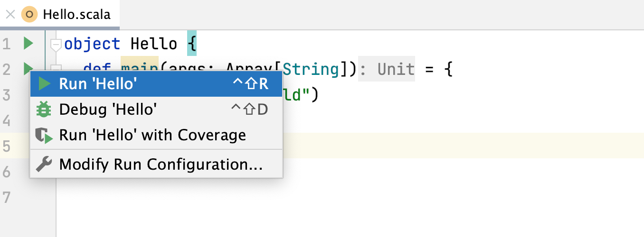Click the wrench icon beside Modify Run Configuration
This screenshot has height=237, width=644.
click(x=44, y=164)
